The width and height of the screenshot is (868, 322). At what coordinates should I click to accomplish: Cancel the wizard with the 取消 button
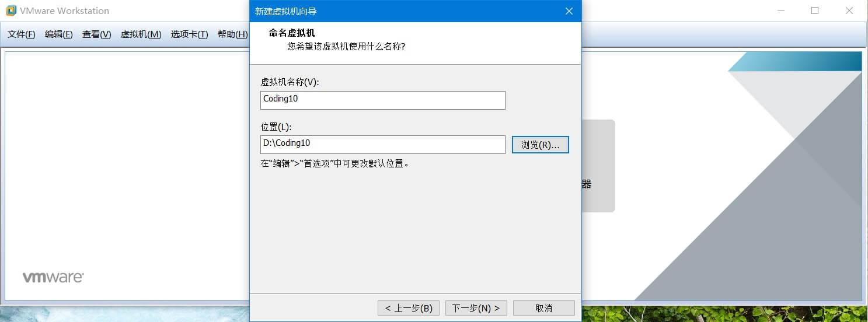543,308
